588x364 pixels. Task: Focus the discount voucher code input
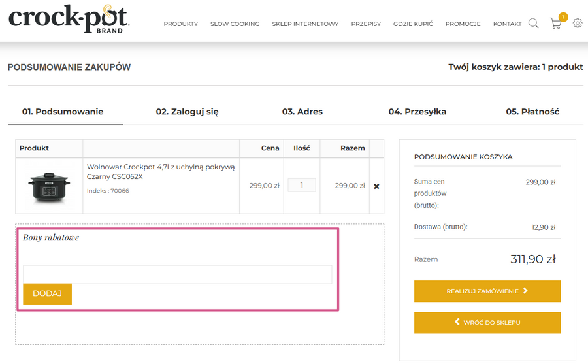pyautogui.click(x=177, y=274)
